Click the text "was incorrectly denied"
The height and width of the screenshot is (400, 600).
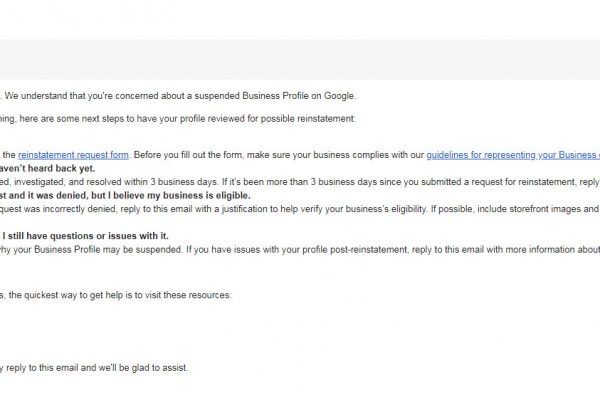tap(70, 208)
